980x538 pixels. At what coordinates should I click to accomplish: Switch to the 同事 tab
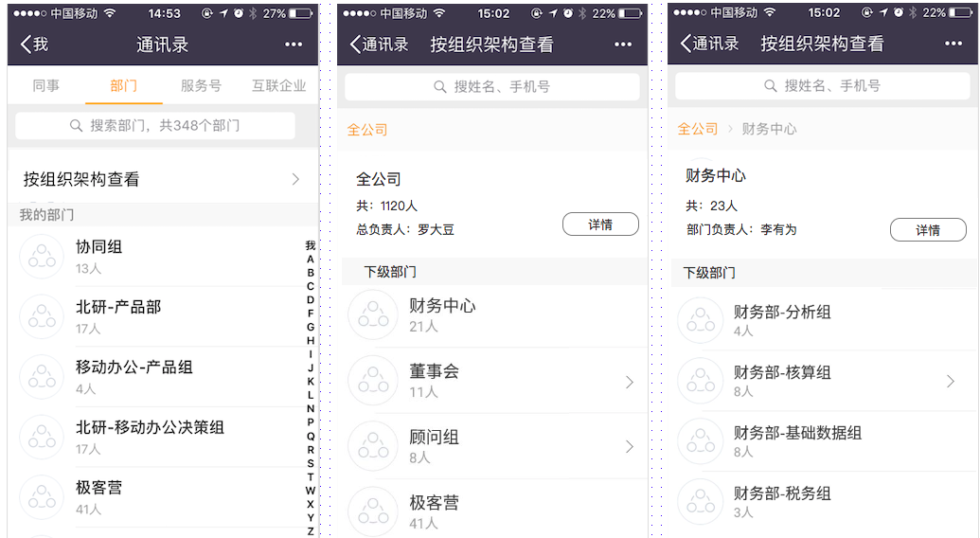tap(45, 86)
